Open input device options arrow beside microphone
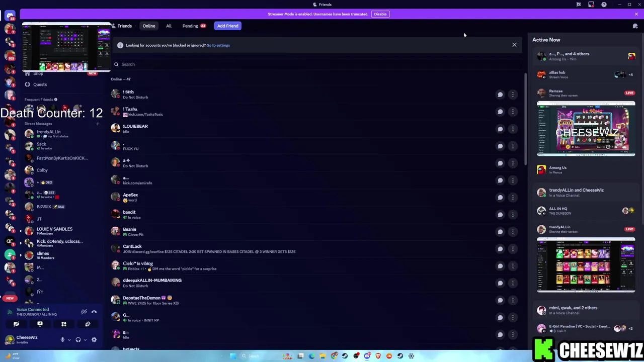Screen dimensions: 644x362 [69, 340]
